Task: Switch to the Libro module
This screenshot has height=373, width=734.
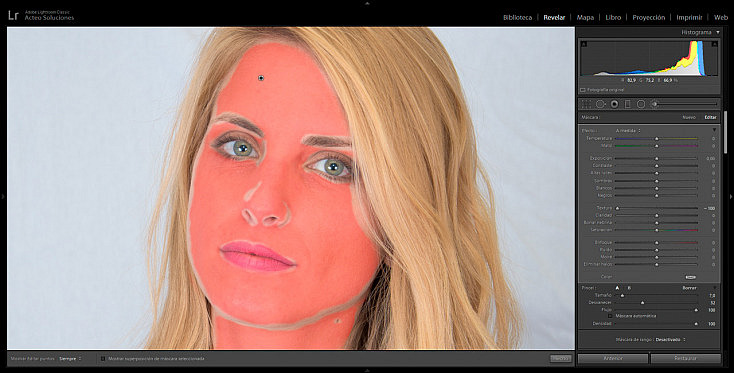Action: click(x=613, y=17)
